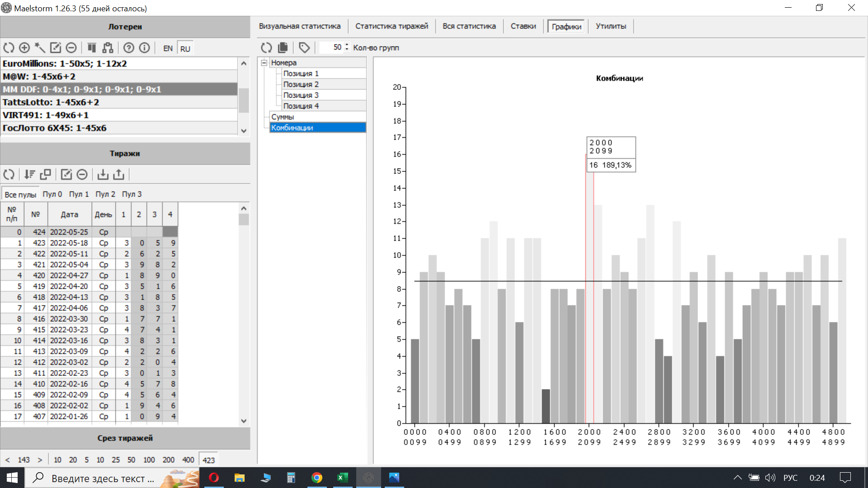Image resolution: width=868 pixels, height=488 pixels.
Task: Open help question mark icon
Action: coord(129,48)
